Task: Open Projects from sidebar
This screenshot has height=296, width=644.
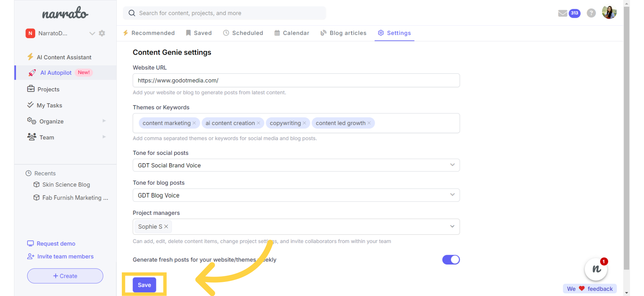Action: (48, 90)
